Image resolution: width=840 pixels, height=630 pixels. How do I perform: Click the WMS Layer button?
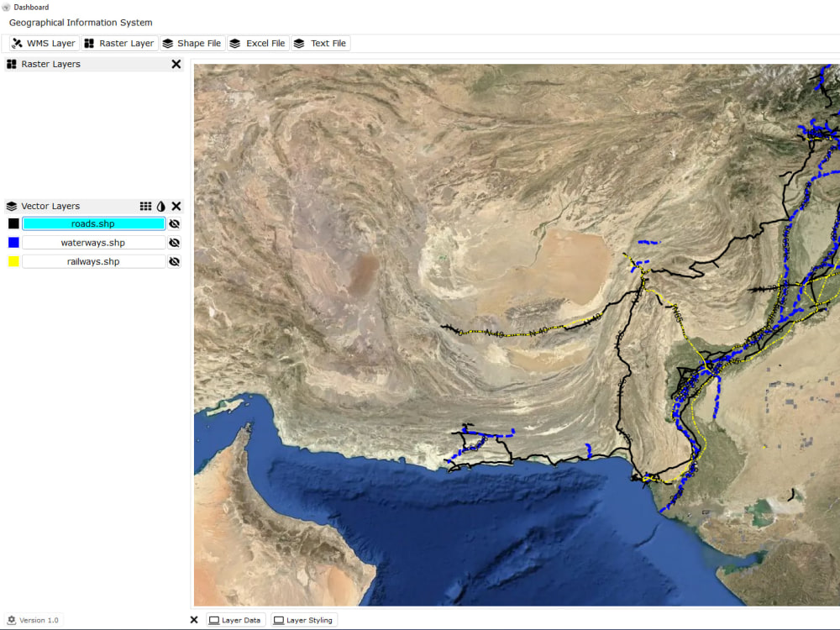pos(45,44)
